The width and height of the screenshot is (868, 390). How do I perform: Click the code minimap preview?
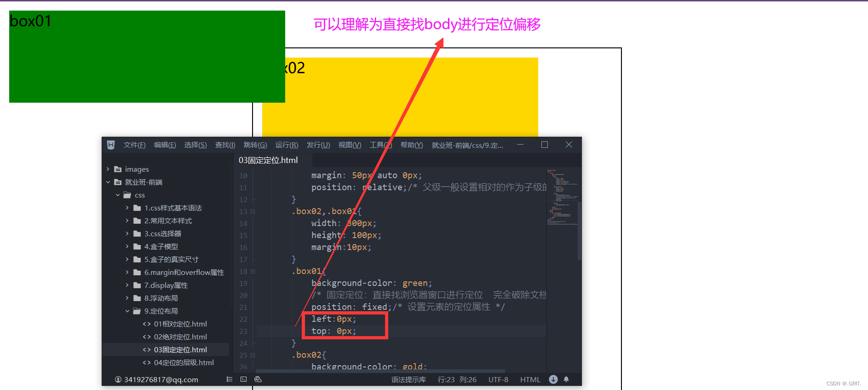click(562, 198)
